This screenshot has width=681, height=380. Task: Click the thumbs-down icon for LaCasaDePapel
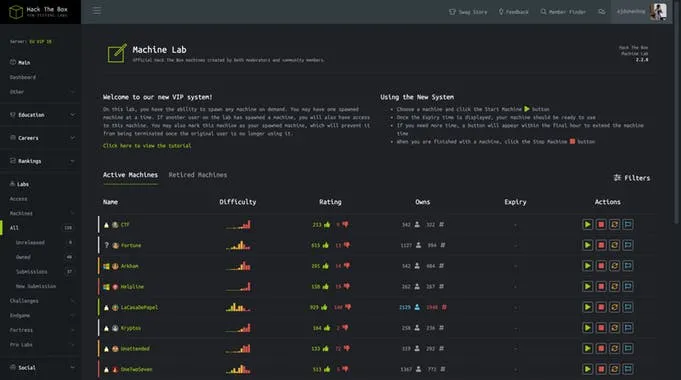pyautogui.click(x=348, y=307)
